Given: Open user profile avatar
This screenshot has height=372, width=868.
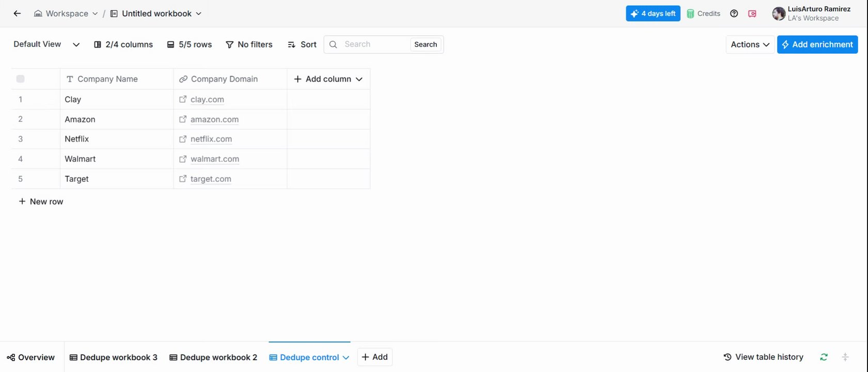Looking at the screenshot, I should point(778,13).
